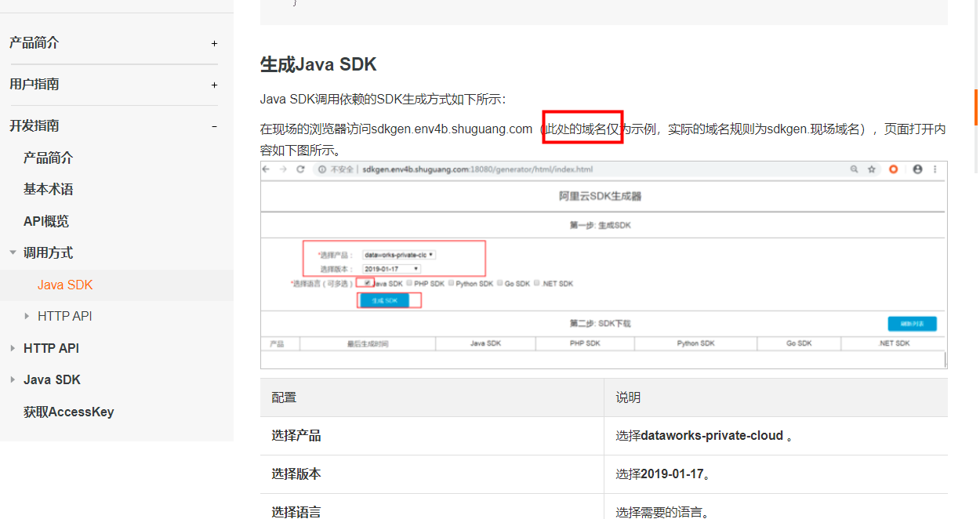Click the 说明 table header
980x519 pixels.
776,397
